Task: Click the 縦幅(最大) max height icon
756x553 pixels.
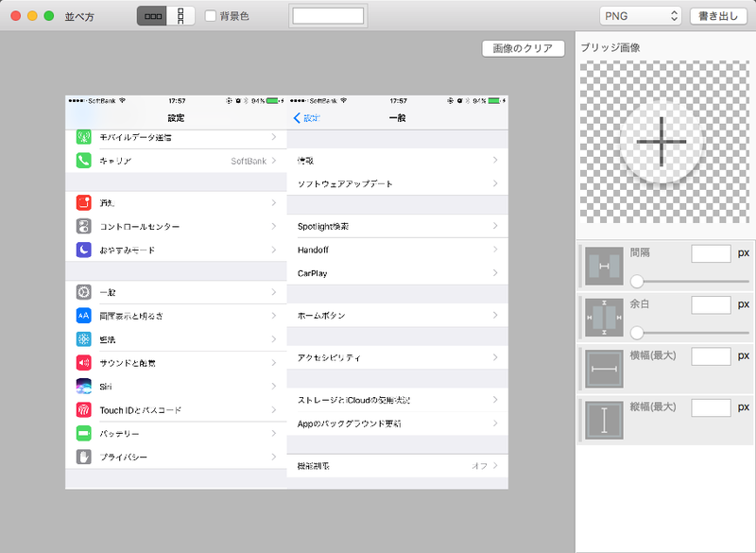Action: (x=604, y=420)
